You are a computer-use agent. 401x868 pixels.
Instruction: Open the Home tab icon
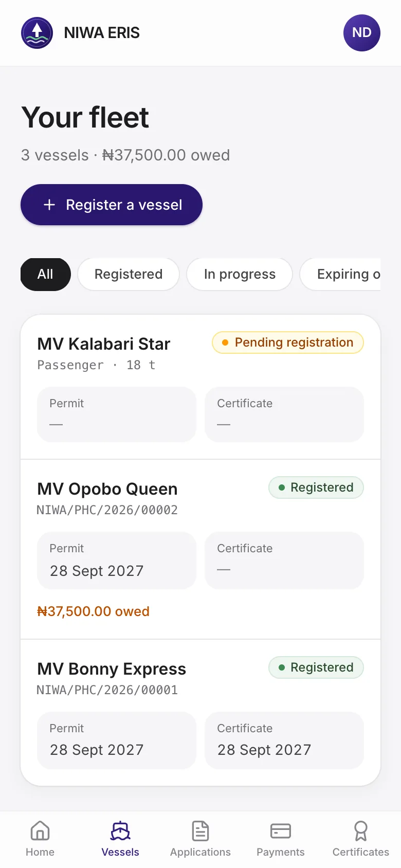pos(40,830)
